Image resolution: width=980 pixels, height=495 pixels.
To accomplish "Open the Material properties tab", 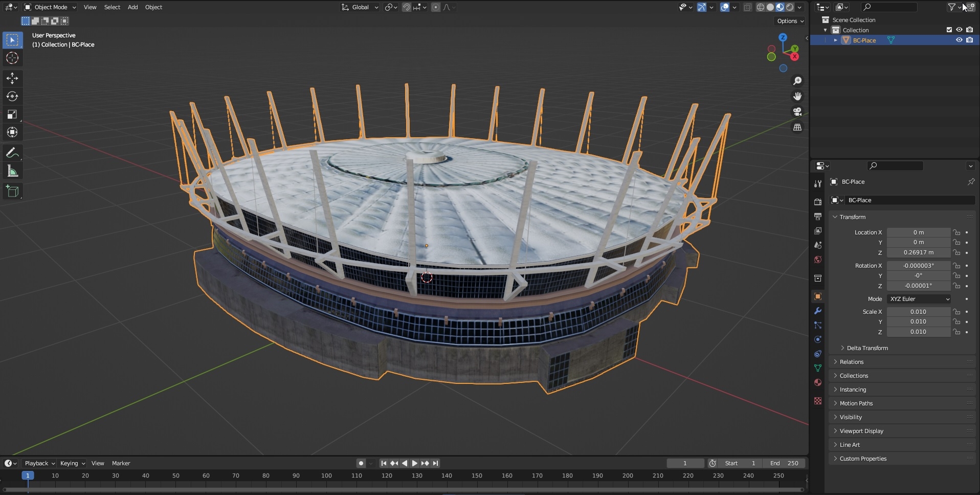I will [x=817, y=382].
